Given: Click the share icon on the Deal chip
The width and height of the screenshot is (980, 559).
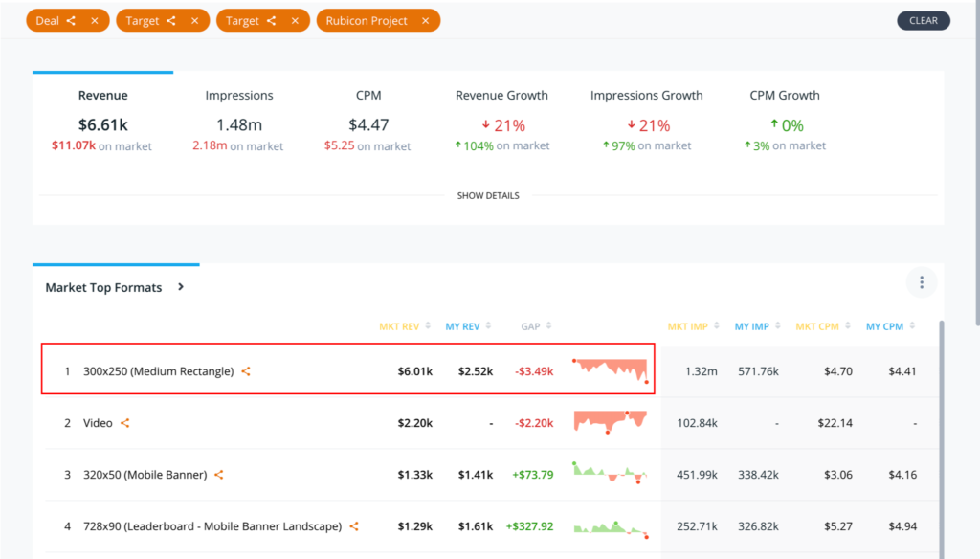Looking at the screenshot, I should tap(71, 21).
